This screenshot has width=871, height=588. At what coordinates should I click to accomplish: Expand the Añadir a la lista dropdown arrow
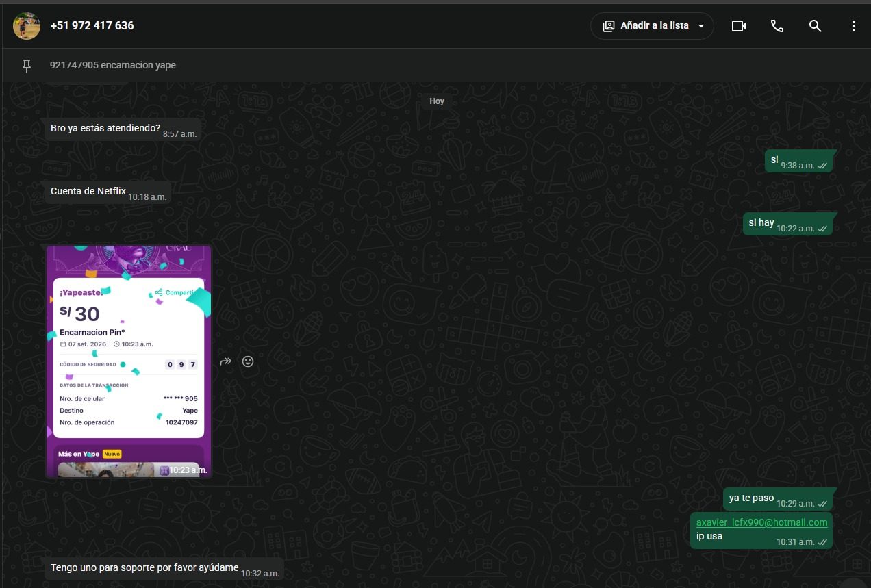click(700, 26)
